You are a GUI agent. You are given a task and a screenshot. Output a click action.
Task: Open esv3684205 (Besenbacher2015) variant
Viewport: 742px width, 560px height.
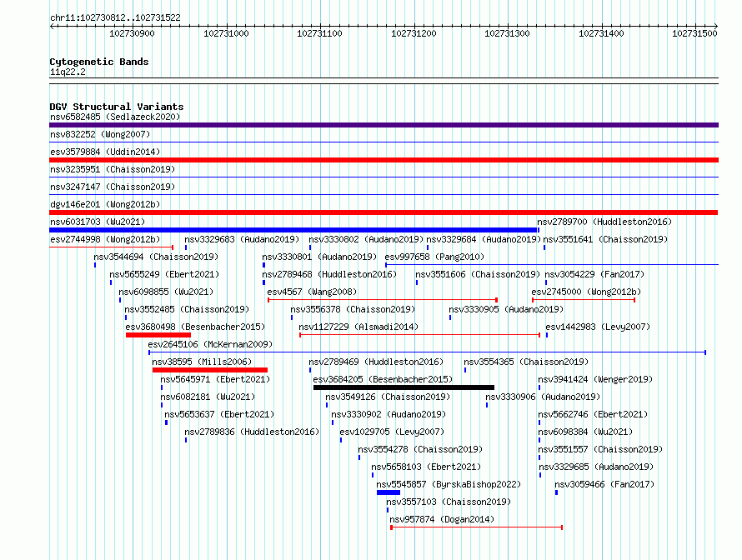(x=383, y=379)
